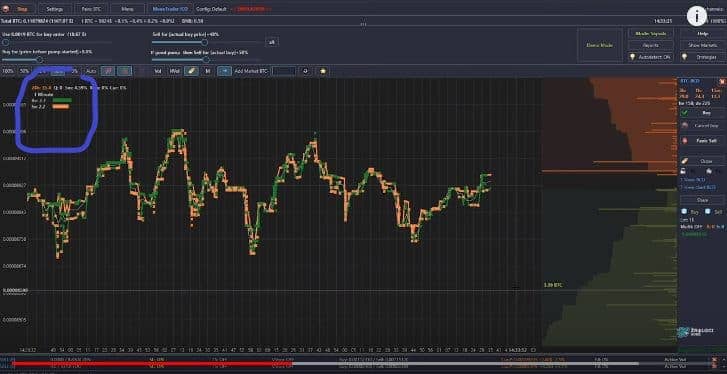Click the lightbulb icon next to Strategies
Viewport: 727px width, 374px height.
684,57
